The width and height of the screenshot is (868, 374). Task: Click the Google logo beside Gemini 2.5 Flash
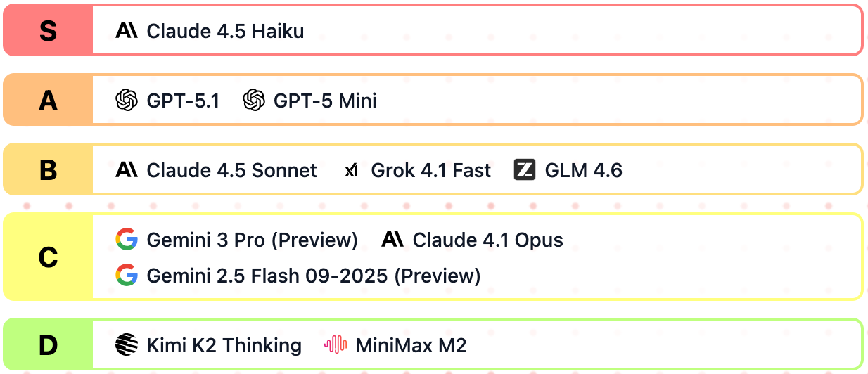[x=127, y=275]
